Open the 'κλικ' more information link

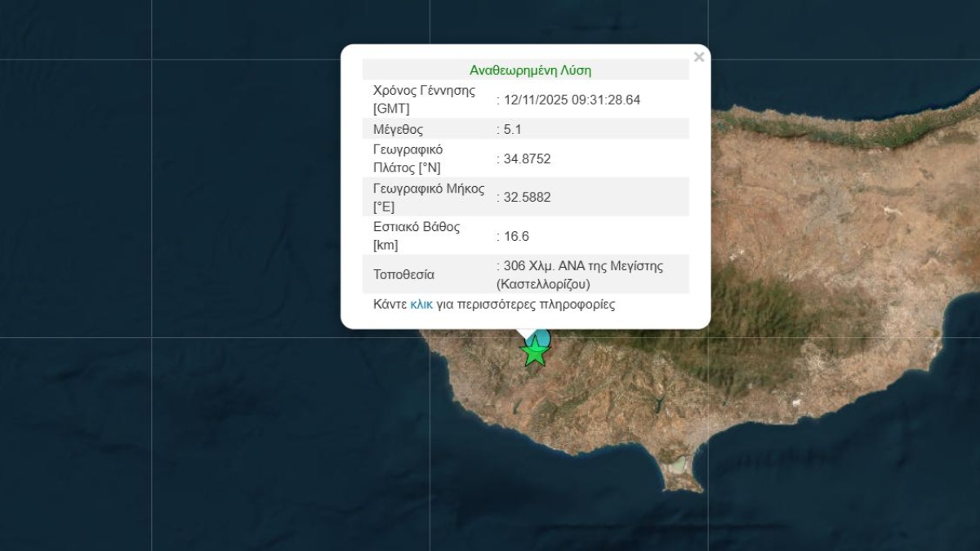click(421, 304)
